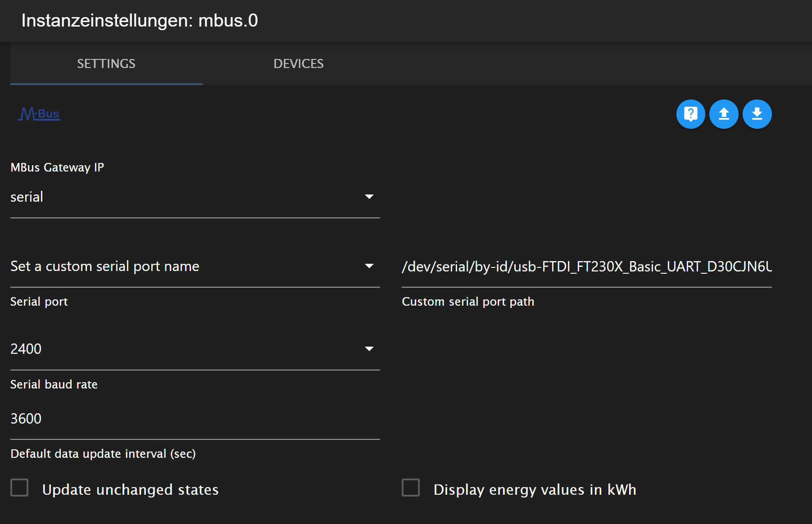Click the M-Bus logo

[x=39, y=114]
